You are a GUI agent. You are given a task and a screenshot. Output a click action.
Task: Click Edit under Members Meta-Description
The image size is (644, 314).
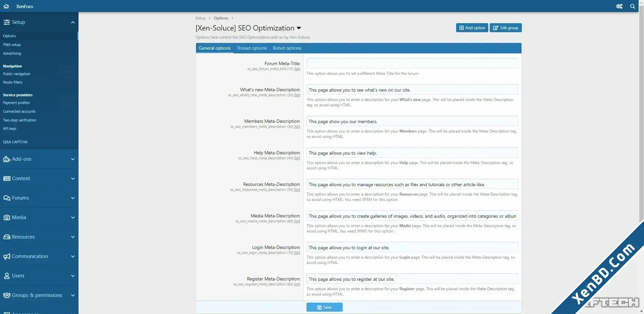[297, 127]
